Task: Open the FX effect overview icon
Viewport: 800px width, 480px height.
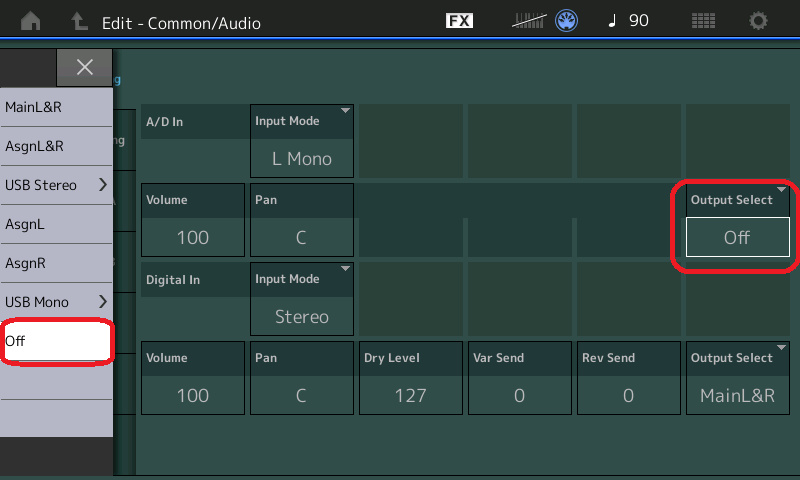Action: [459, 21]
